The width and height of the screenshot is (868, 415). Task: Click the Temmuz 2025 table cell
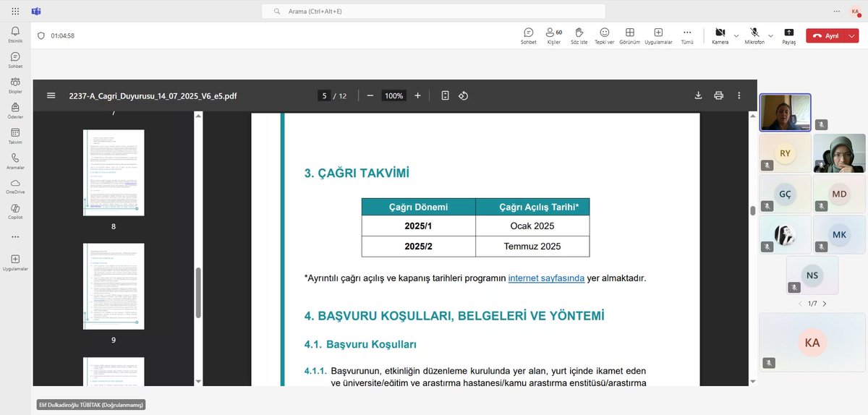[532, 247]
